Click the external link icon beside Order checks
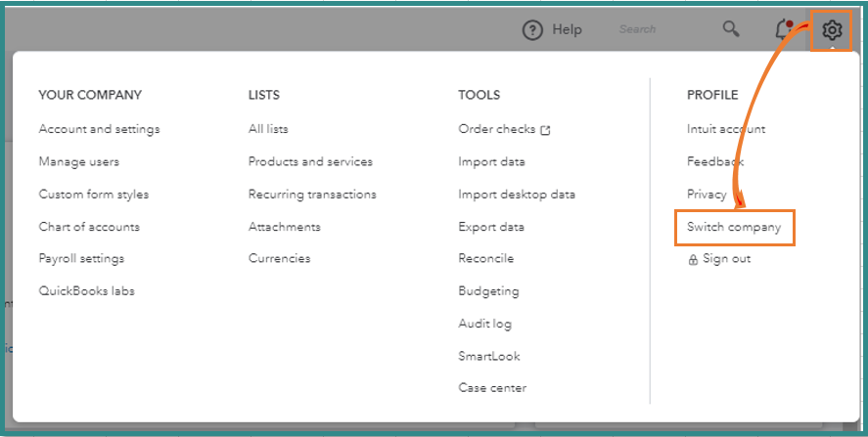 coord(545,130)
